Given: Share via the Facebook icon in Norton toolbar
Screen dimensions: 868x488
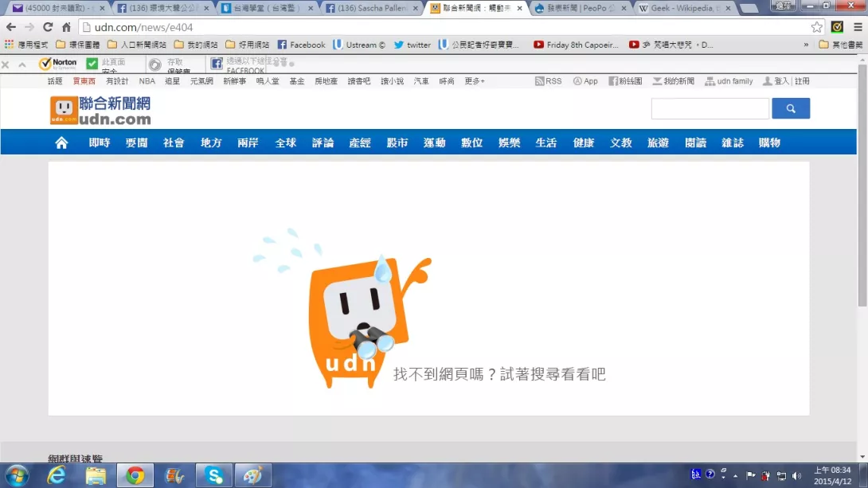Looking at the screenshot, I should [217, 64].
